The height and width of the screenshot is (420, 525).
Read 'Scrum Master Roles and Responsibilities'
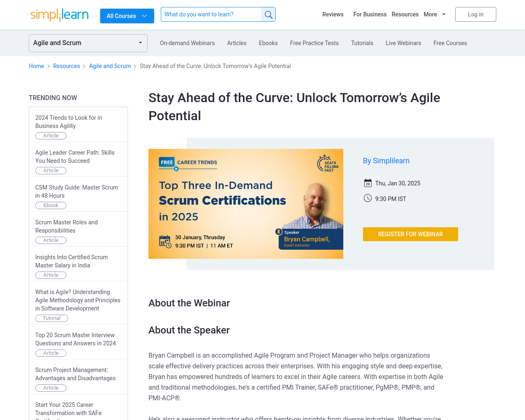click(66, 226)
